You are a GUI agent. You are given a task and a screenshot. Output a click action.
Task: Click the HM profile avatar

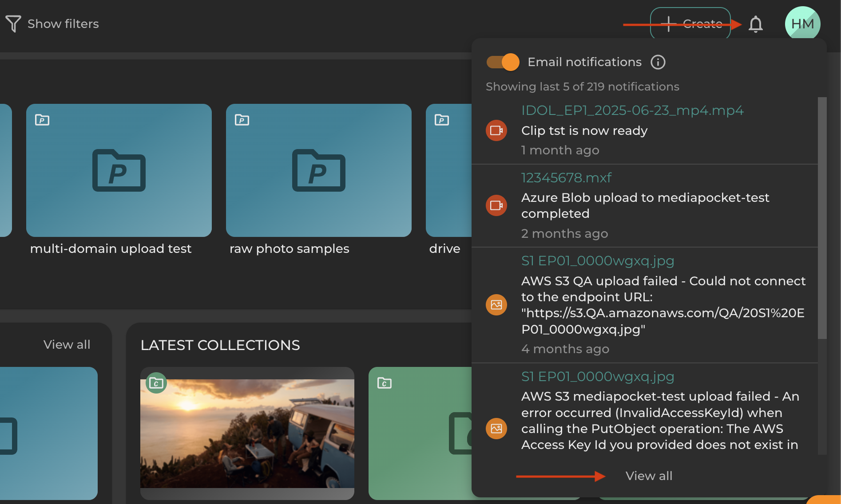tap(802, 24)
